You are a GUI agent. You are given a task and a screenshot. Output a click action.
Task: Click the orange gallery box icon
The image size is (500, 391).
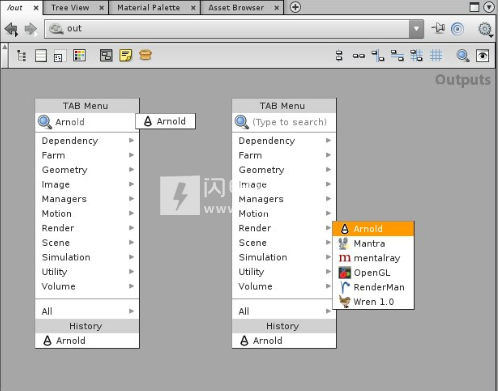coord(145,55)
